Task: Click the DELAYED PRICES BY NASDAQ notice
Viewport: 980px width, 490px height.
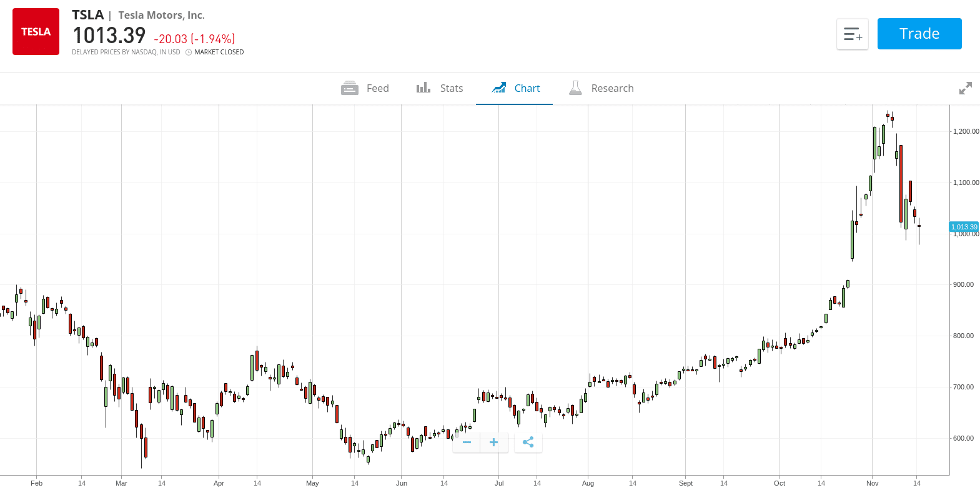Action: point(126,52)
